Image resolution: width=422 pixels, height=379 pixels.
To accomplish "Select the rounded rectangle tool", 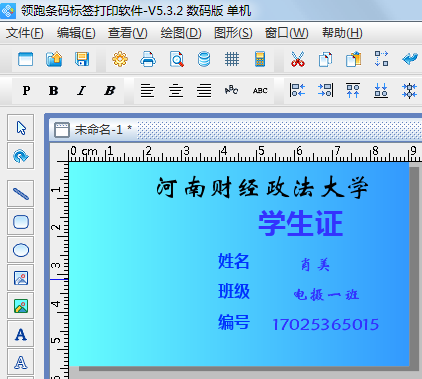I will point(21,222).
